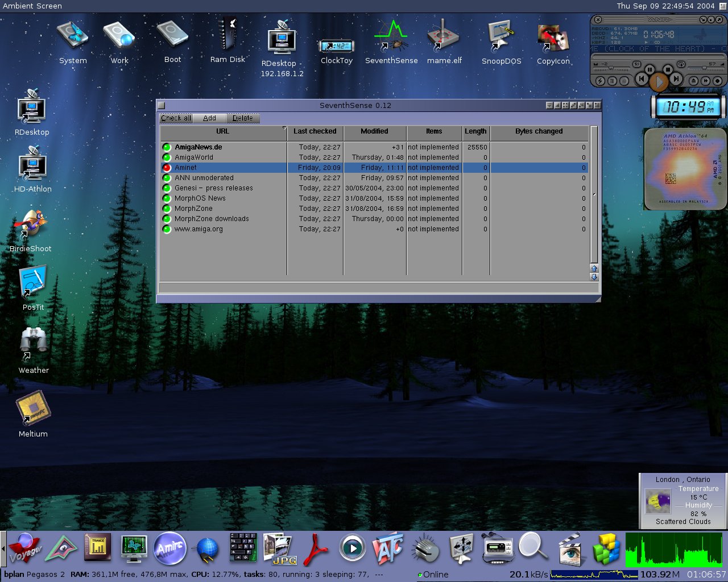Viewport: 728px width, 582px height.
Task: Pause playback in the ANR player
Action: (650, 69)
